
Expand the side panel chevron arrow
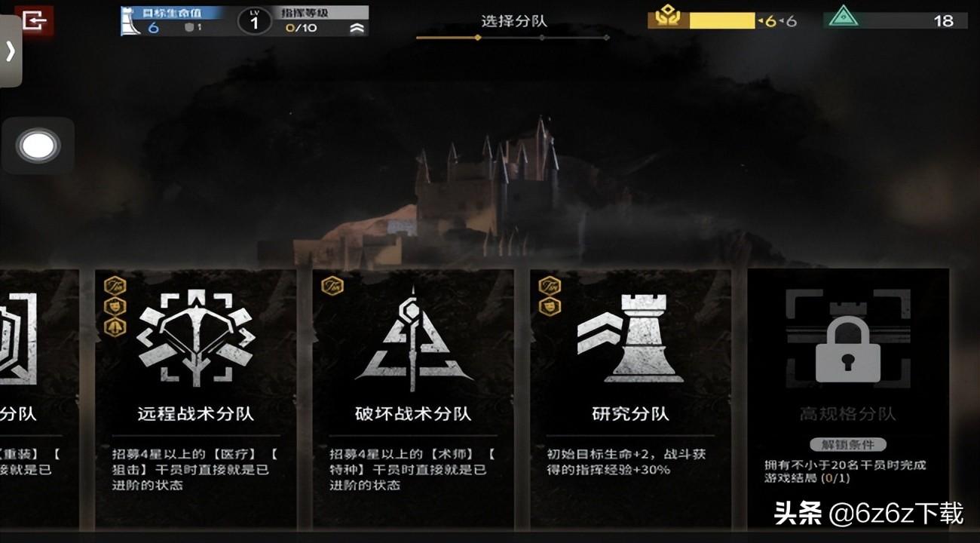[x=10, y=51]
